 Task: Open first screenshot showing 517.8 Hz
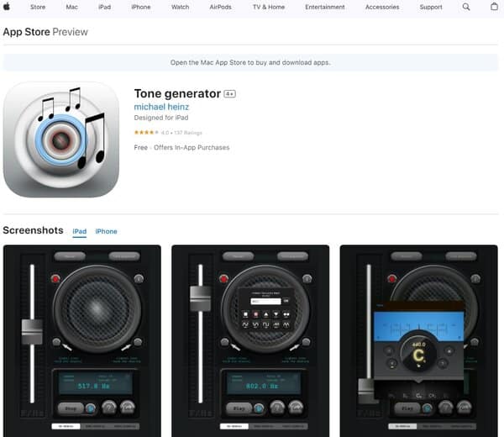tap(82, 341)
